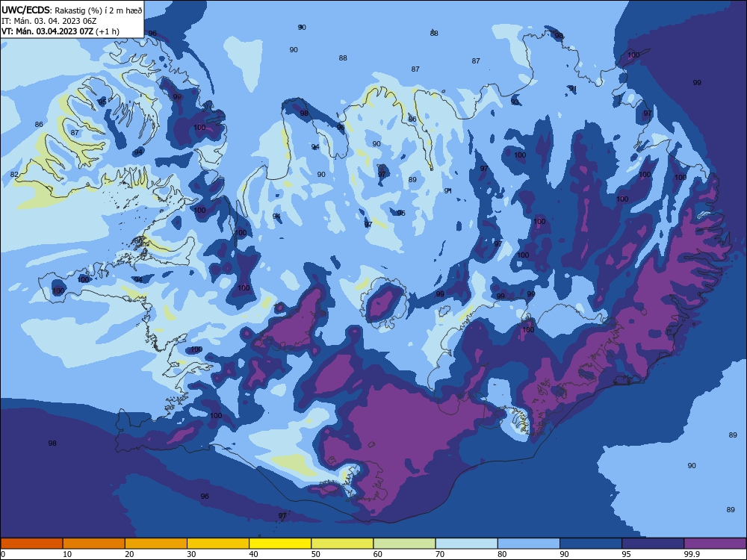Click the '10' legend tick label
747x560 pixels.
67,554
